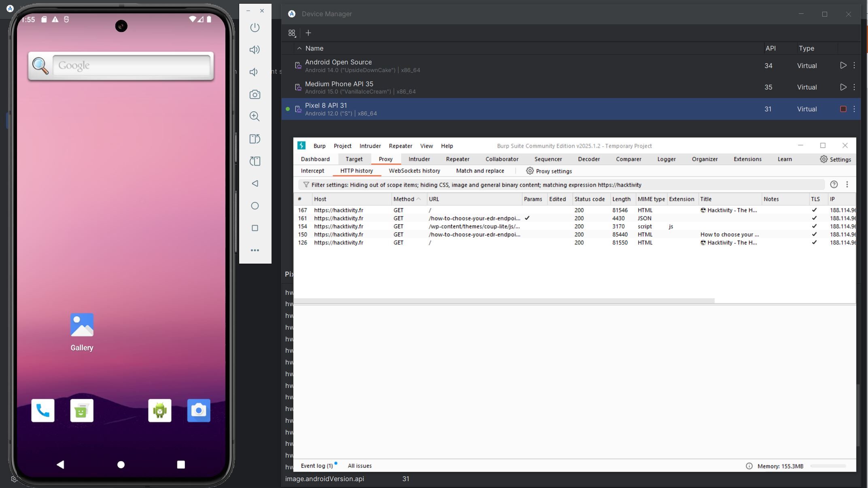Click the emulator power button icon

[x=255, y=28]
